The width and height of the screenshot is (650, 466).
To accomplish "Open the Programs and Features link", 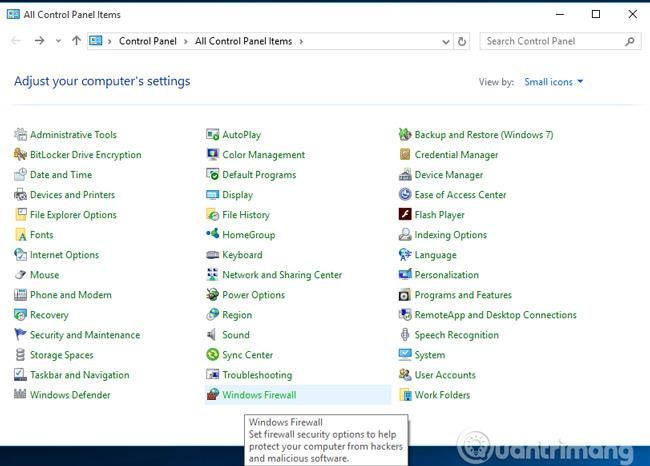I will pyautogui.click(x=463, y=295).
